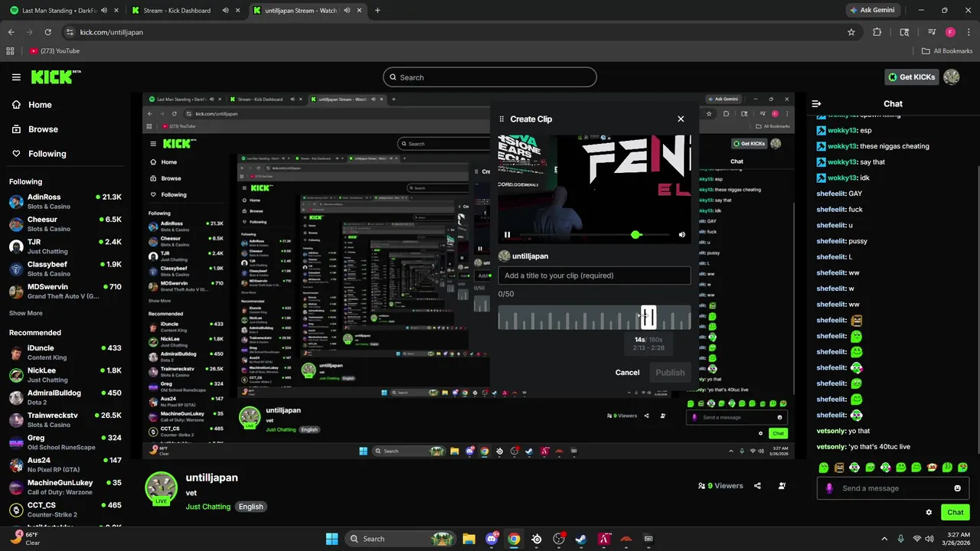Expand Show More under Following
The height and width of the screenshot is (551, 980).
coord(26,313)
